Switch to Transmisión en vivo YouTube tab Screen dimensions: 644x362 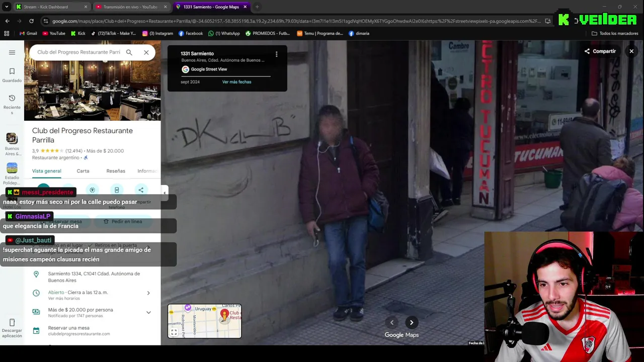tap(130, 7)
